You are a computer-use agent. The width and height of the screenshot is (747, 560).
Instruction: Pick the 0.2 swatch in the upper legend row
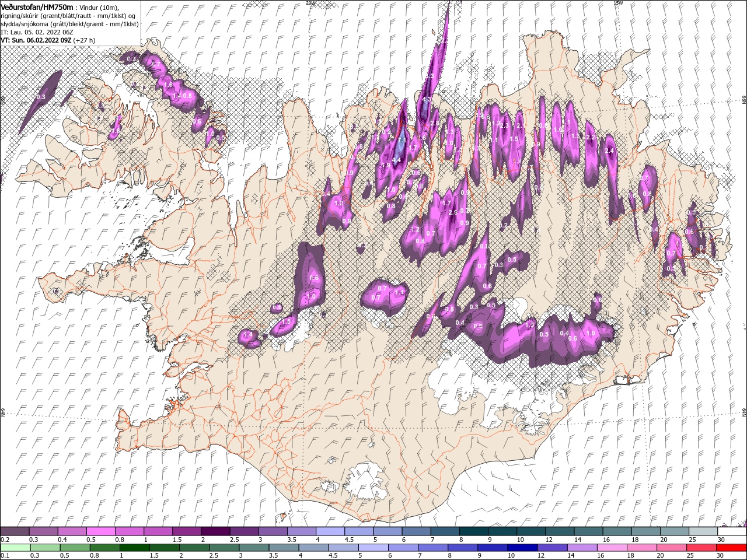pyautogui.click(x=15, y=531)
